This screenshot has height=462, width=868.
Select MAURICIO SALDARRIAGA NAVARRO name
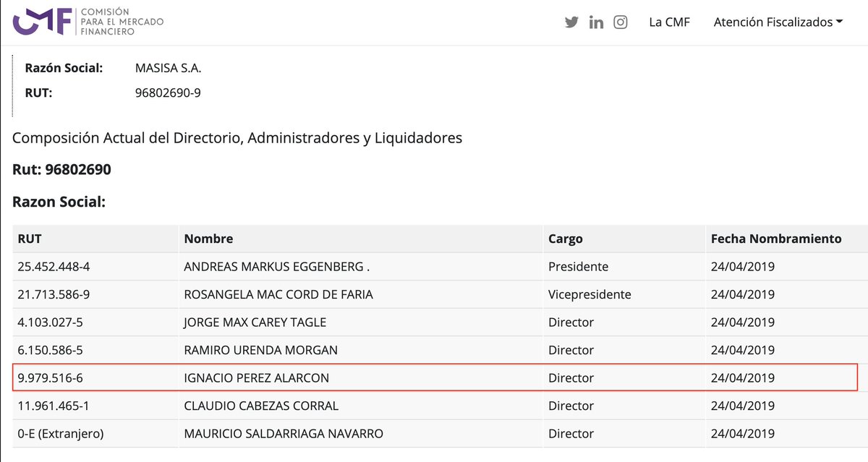click(284, 433)
